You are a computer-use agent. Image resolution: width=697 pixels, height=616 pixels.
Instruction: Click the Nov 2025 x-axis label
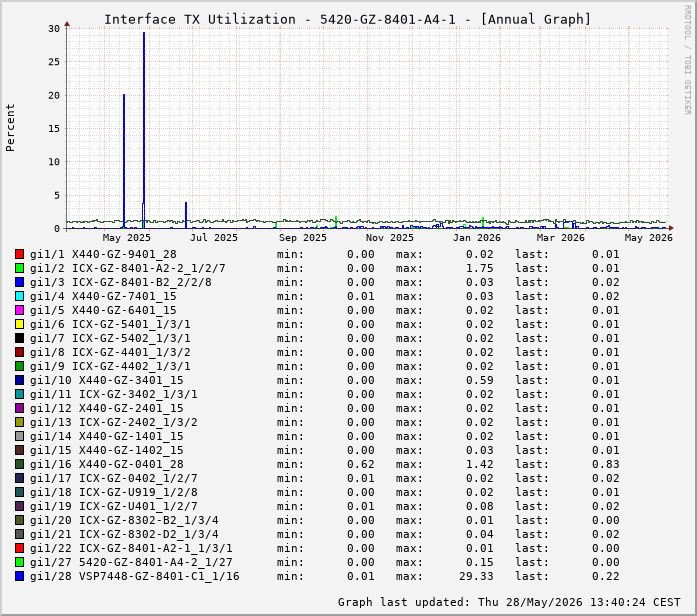pyautogui.click(x=390, y=238)
